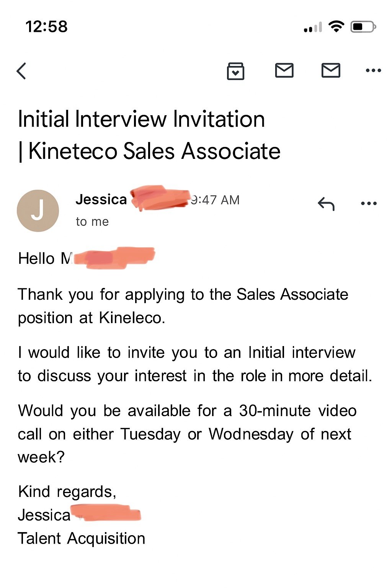The height and width of the screenshot is (588, 392).
Task: Click the envelope icon beside the archive icon
Action: coord(284,70)
